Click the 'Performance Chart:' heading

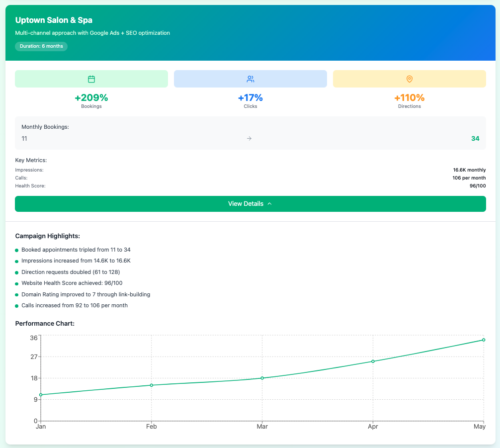click(45, 323)
